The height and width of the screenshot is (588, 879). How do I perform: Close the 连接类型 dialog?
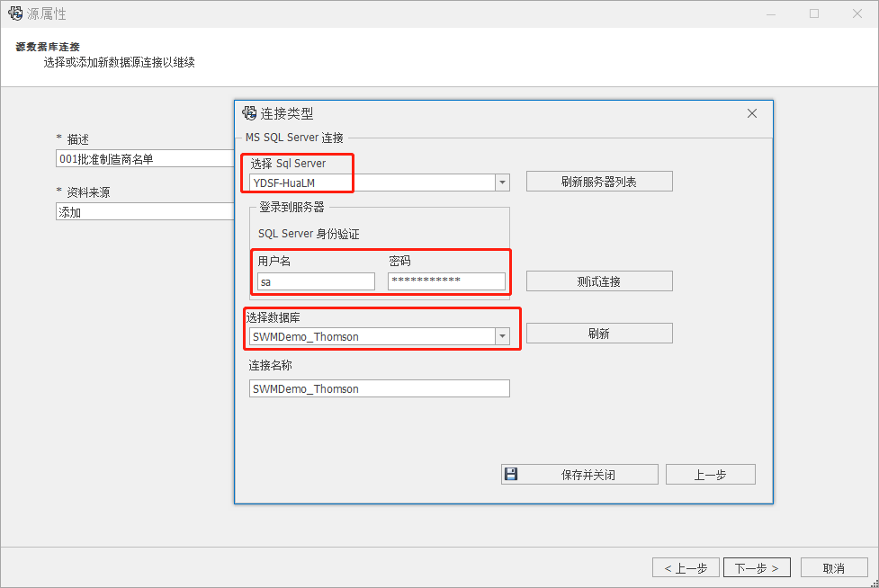(752, 113)
